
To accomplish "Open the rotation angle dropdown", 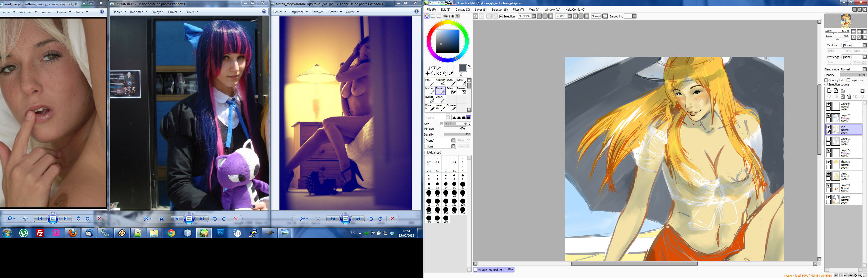I will tap(570, 16).
